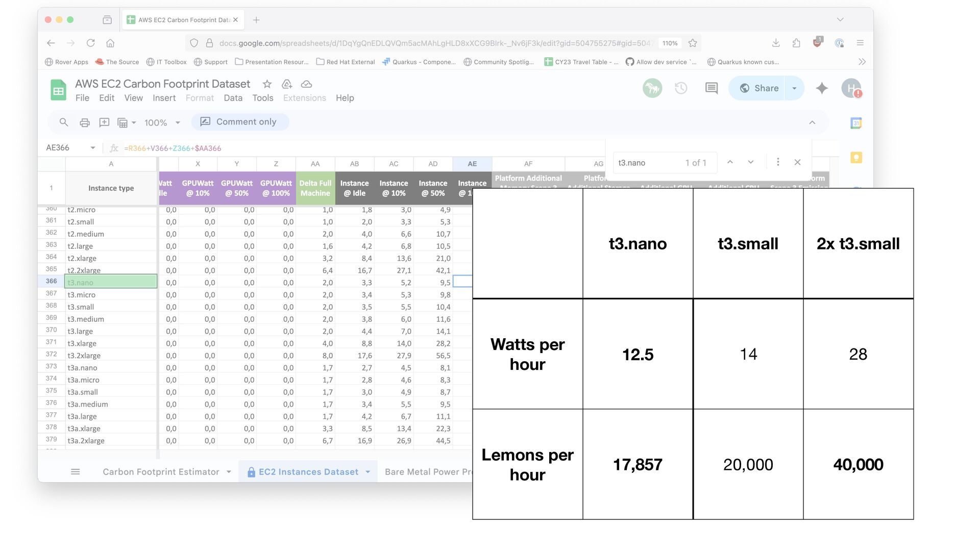Open the comments panel icon

[711, 88]
